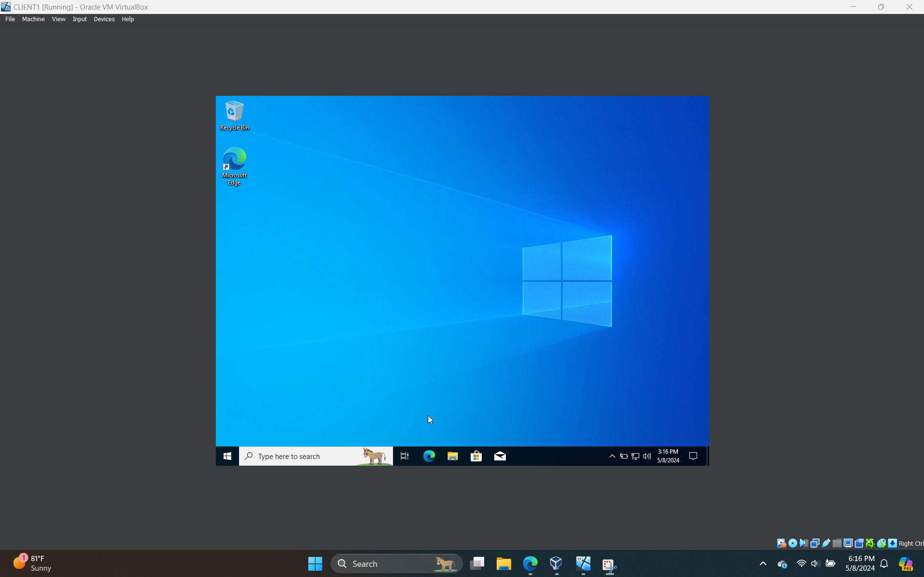Image resolution: width=924 pixels, height=577 pixels.
Task: Open Microsoft Store in the guest taskbar
Action: click(x=476, y=456)
